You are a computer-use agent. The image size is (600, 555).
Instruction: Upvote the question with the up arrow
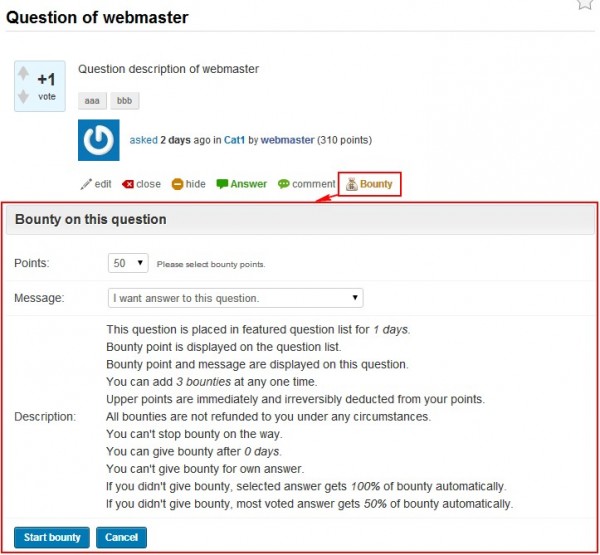25,75
